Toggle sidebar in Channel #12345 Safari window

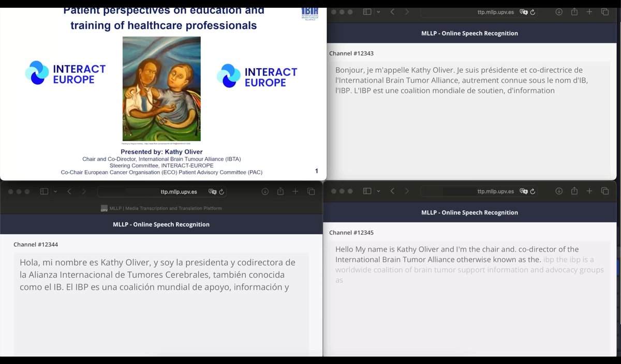coord(367,191)
